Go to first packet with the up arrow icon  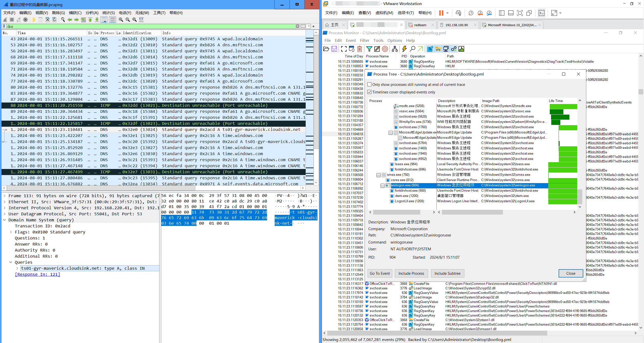pyautogui.click(x=90, y=20)
